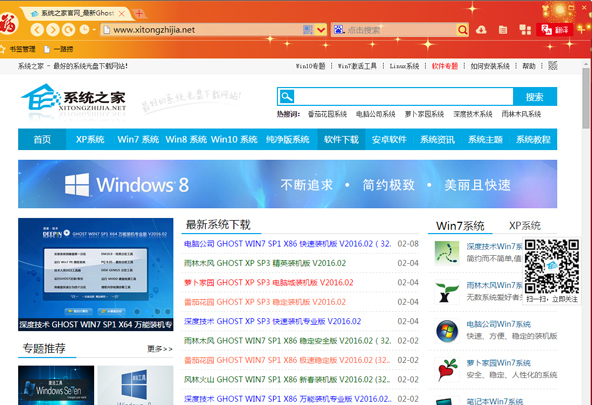Open the Win10专题 top link

point(310,66)
